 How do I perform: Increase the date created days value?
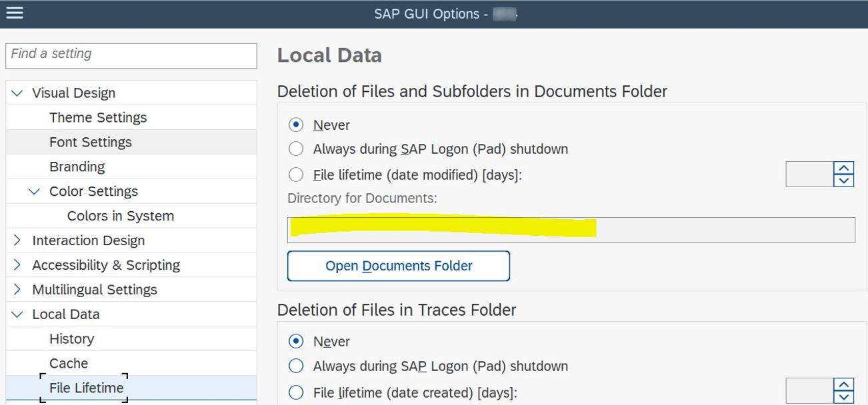[844, 385]
